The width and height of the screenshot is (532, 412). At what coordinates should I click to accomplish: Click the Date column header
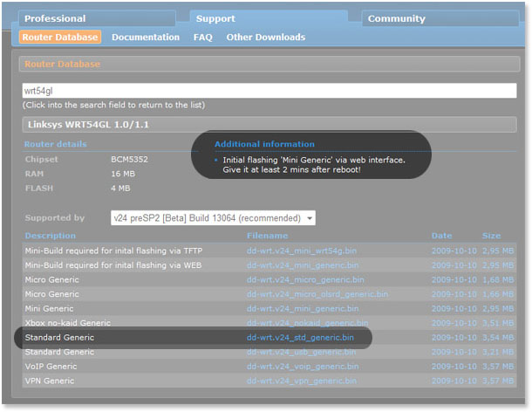(x=441, y=236)
